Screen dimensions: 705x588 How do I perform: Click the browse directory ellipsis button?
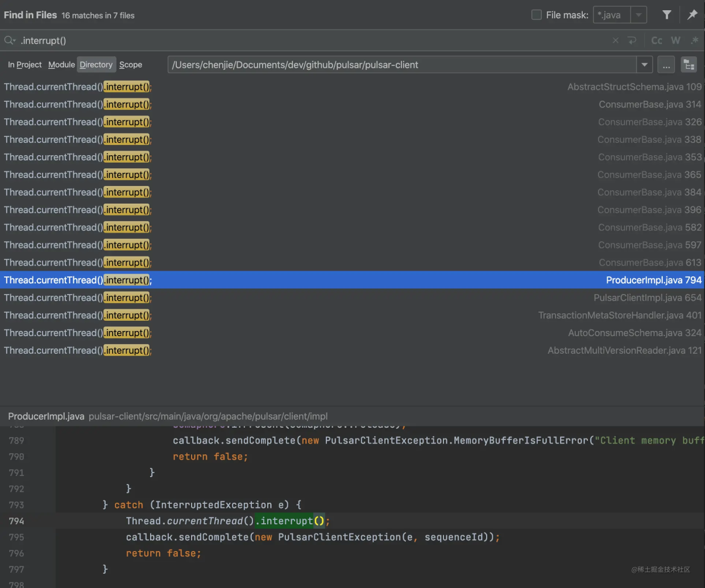click(x=666, y=65)
